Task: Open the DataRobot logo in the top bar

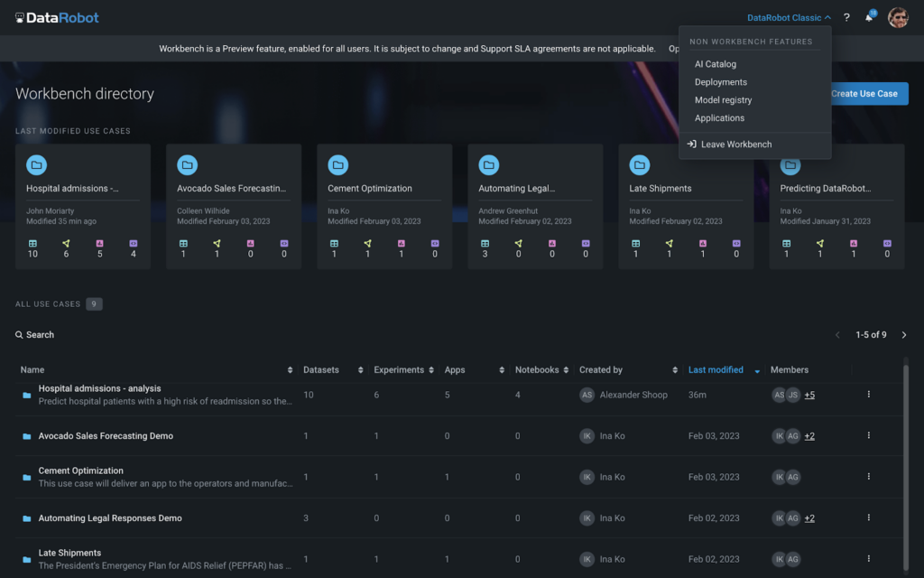Action: point(56,17)
